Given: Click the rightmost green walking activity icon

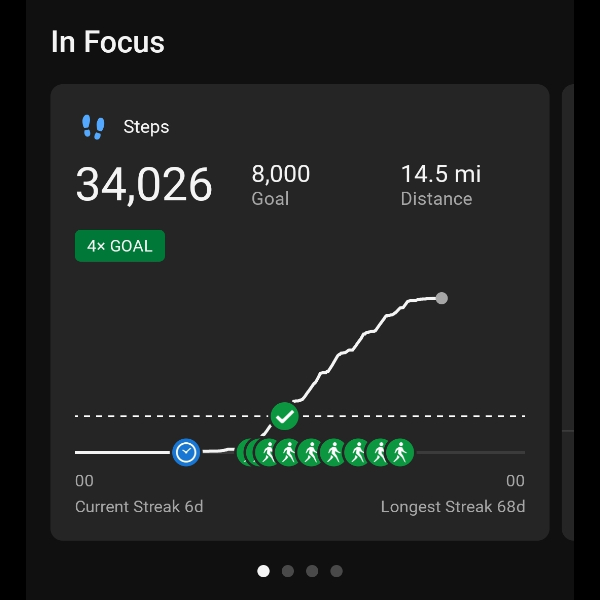Looking at the screenshot, I should [400, 453].
